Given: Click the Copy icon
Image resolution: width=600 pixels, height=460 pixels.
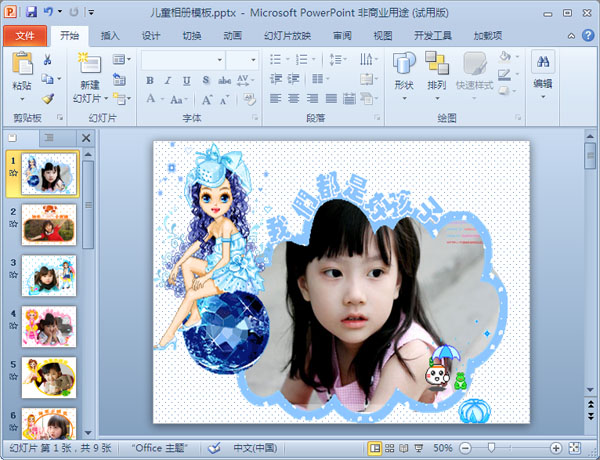Looking at the screenshot, I should 47,79.
